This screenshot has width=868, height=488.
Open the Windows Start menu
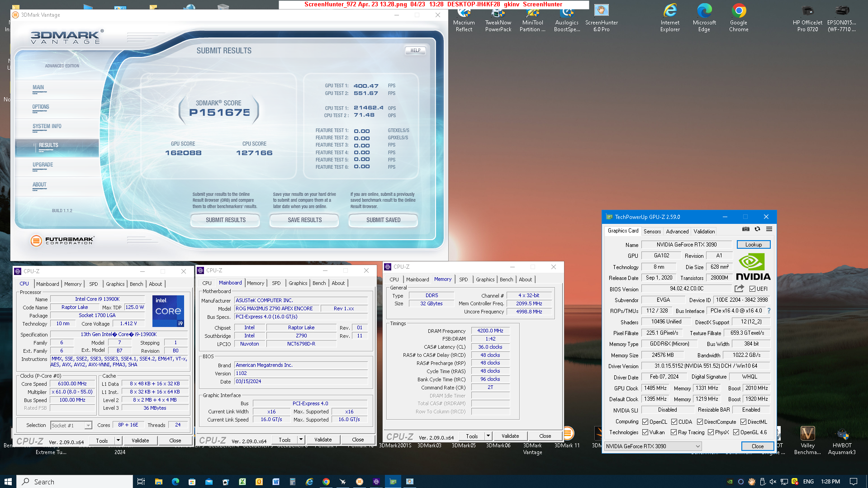[x=8, y=482]
